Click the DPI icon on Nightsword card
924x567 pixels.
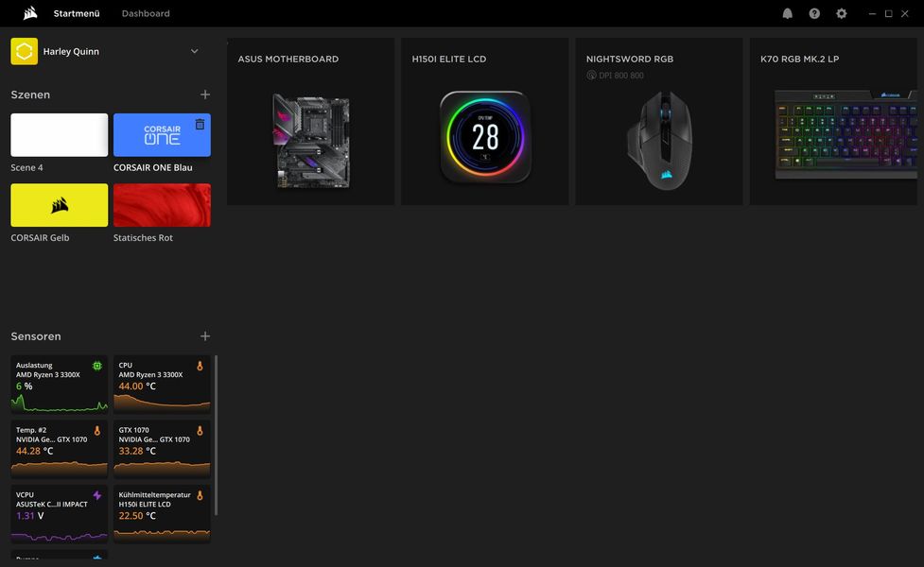591,76
